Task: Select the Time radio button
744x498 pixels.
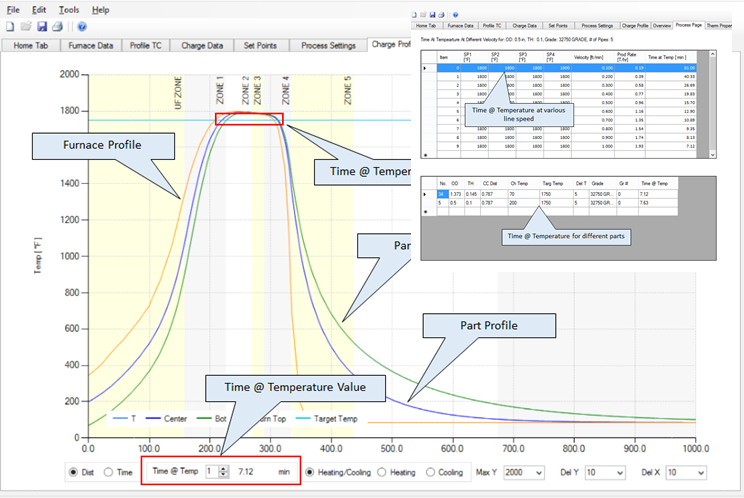Action: pos(108,472)
